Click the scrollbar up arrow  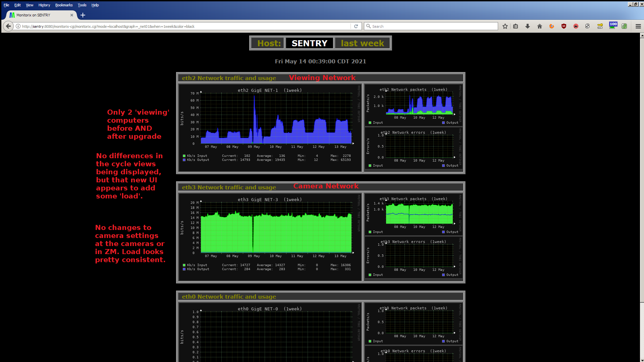[x=642, y=35]
